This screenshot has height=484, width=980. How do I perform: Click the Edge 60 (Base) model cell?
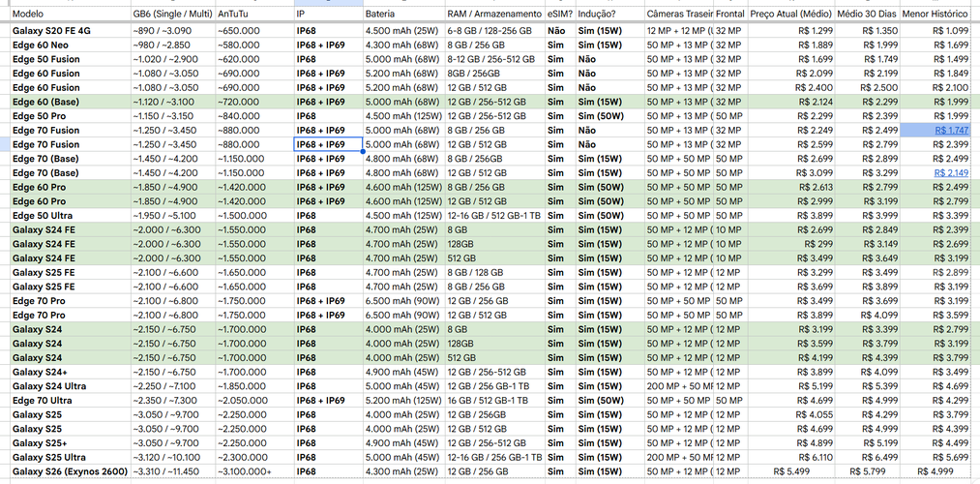tap(70, 102)
